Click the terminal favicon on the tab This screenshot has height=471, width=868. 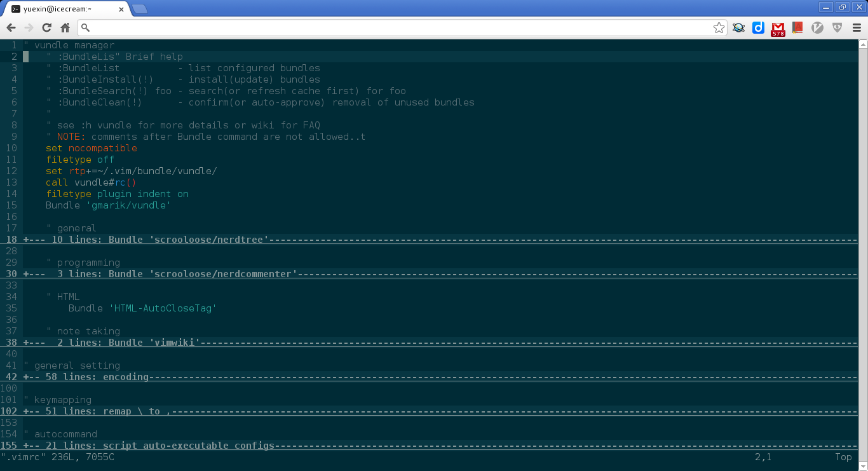[x=16, y=9]
